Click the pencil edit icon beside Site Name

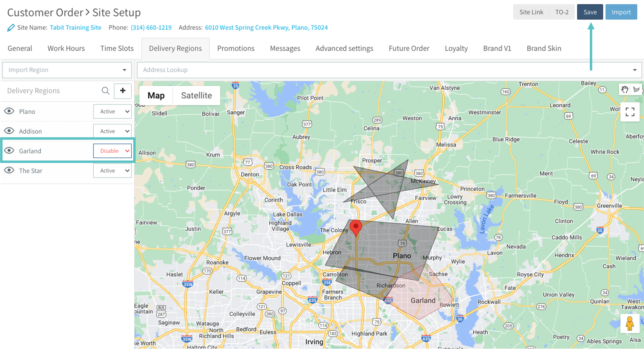(x=11, y=28)
